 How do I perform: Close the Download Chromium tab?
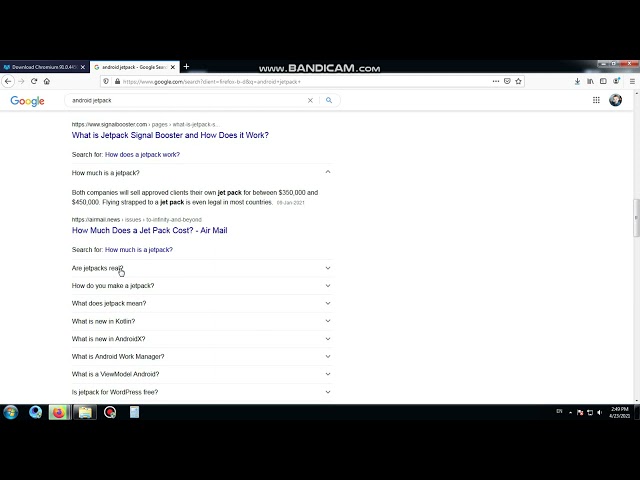point(83,67)
